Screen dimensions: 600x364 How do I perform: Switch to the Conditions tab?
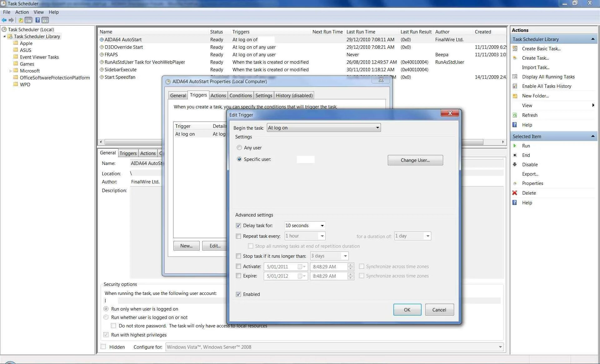(240, 96)
